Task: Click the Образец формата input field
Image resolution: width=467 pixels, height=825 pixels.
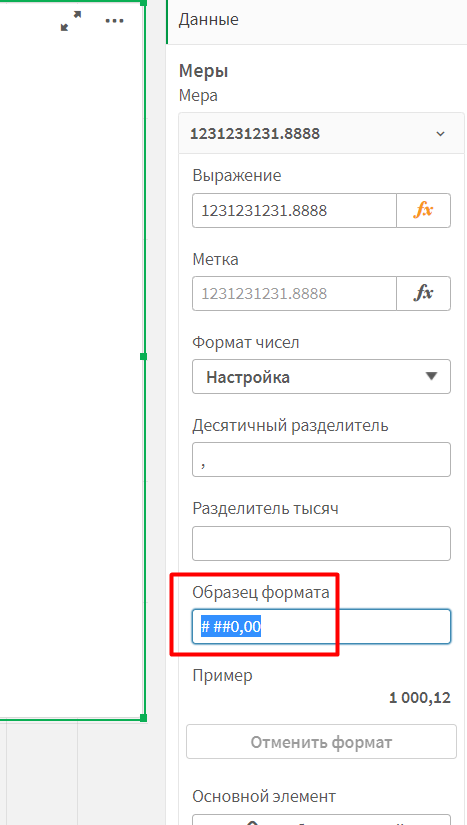Action: coord(321,626)
